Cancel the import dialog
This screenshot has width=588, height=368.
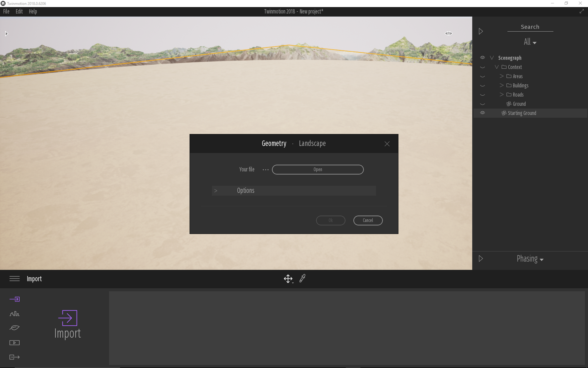[368, 220]
